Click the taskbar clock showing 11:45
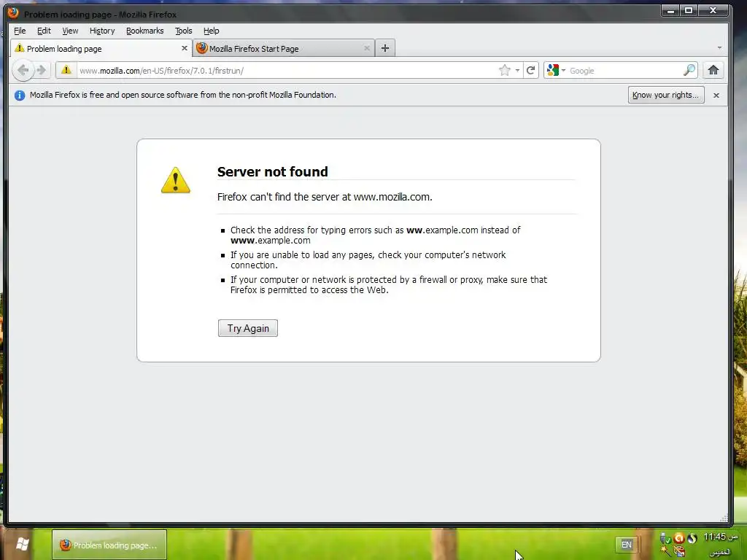747x560 pixels. [x=721, y=537]
